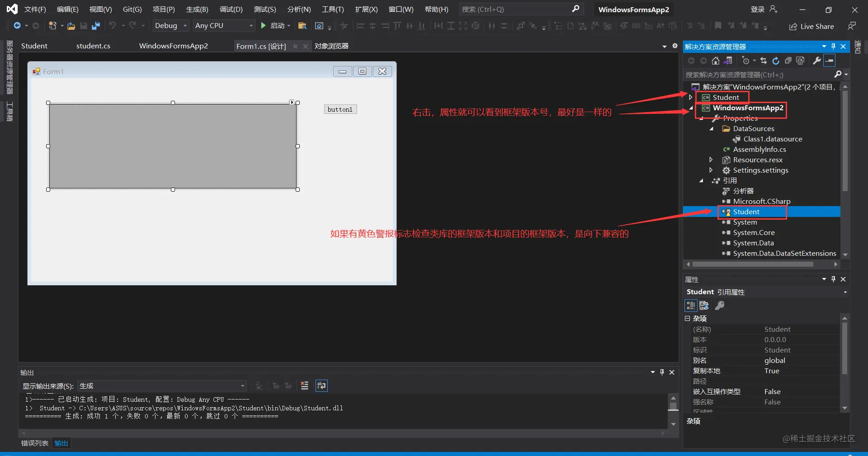
Task: Open the Debug configuration dropdown
Action: [x=170, y=26]
